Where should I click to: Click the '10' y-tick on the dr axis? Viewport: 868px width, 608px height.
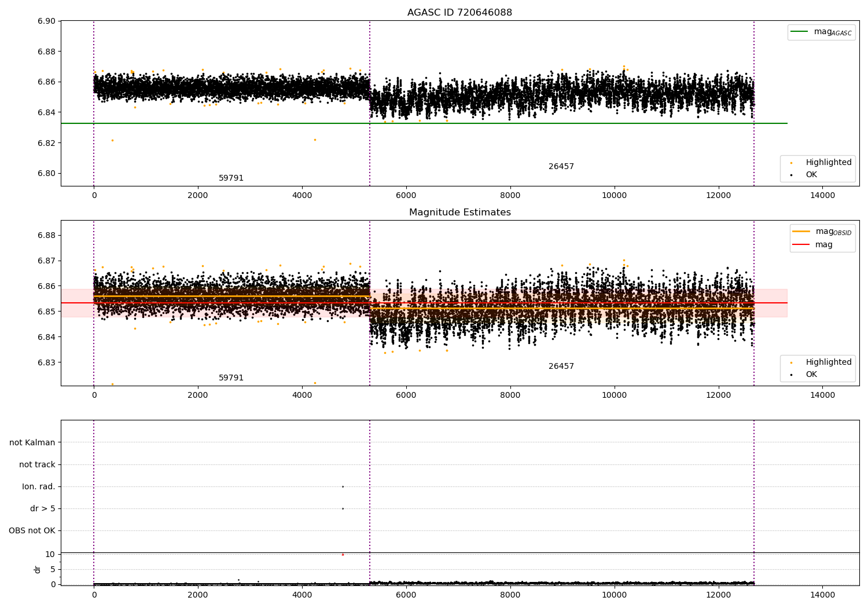(x=50, y=555)
